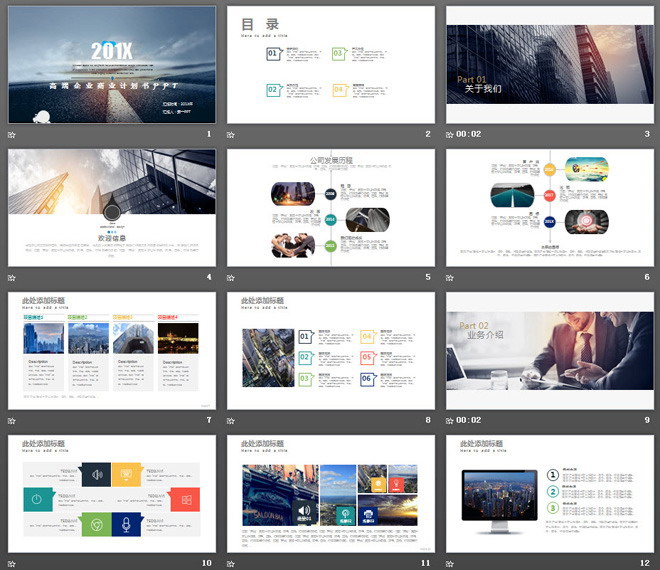The width and height of the screenshot is (660, 570).
Task: Select the 公司发展历程 timeline slide
Action: pyautogui.click(x=331, y=208)
